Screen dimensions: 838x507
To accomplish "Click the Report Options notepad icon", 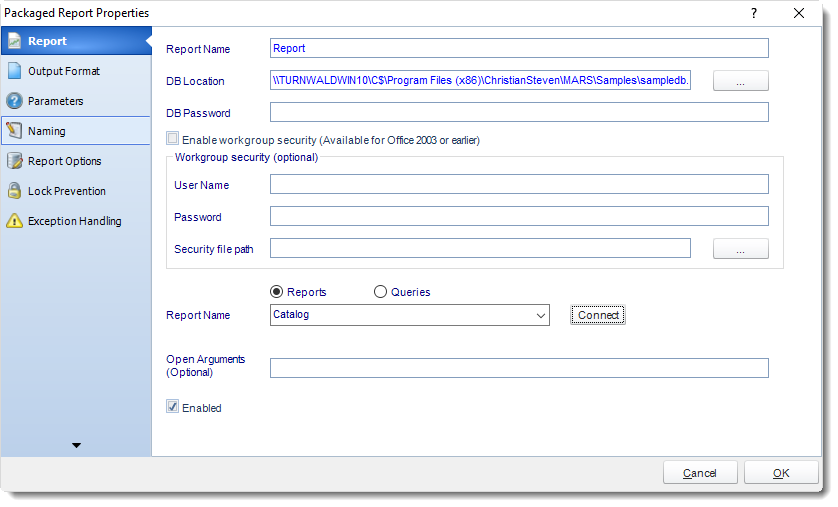I will [x=14, y=161].
